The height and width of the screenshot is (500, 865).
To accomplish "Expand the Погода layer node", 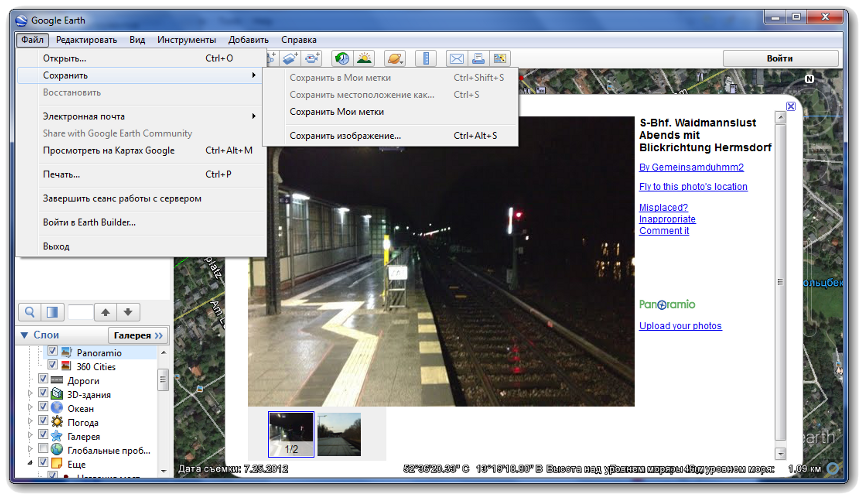I will (x=29, y=422).
